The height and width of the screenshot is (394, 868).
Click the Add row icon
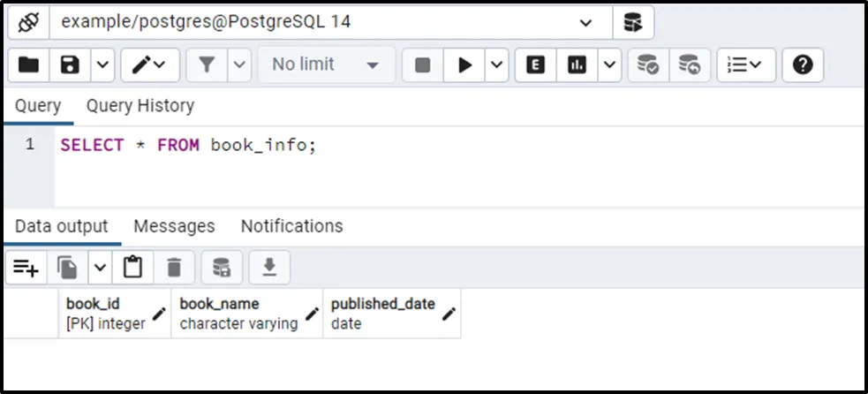(26, 267)
